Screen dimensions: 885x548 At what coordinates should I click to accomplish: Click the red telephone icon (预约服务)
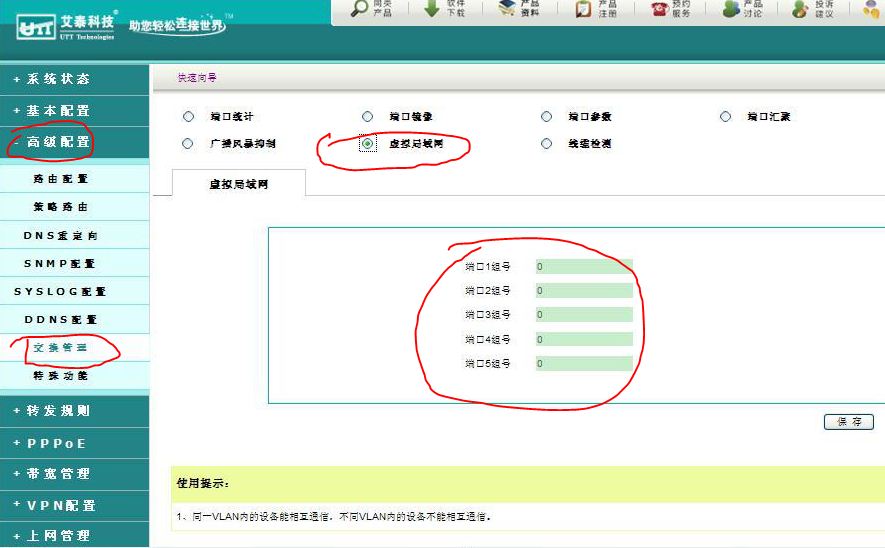tap(659, 8)
